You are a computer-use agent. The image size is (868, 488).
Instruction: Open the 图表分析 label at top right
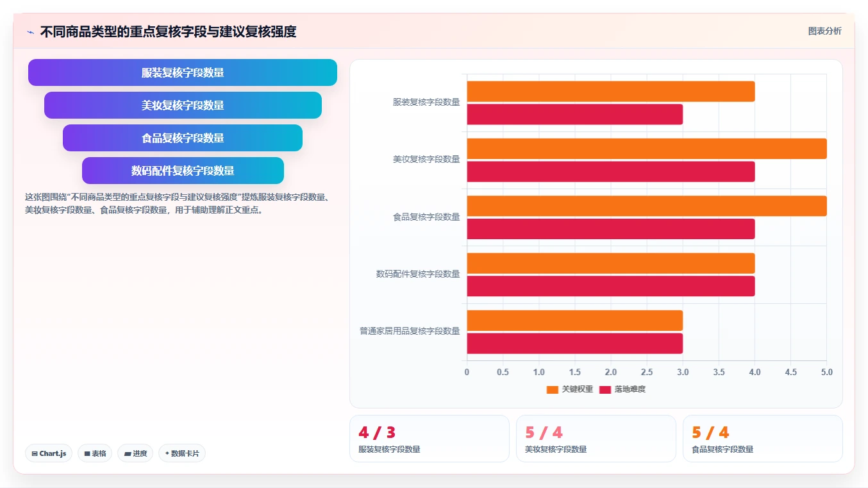pos(824,31)
